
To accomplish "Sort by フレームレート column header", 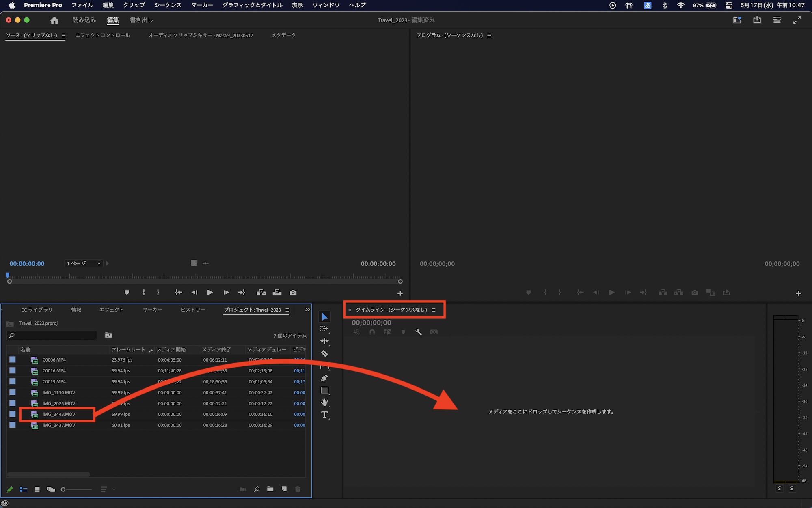I will [x=128, y=349].
